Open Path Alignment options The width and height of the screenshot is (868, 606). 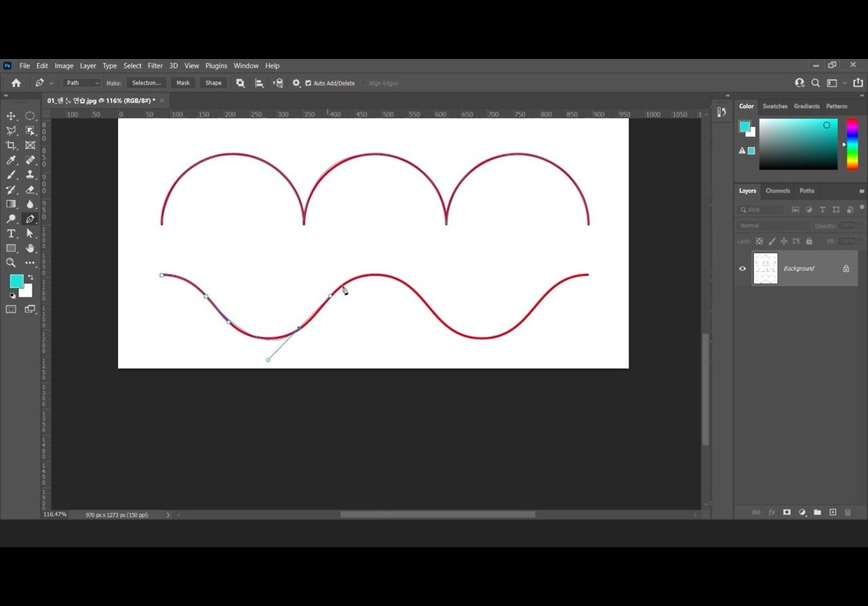coord(259,83)
